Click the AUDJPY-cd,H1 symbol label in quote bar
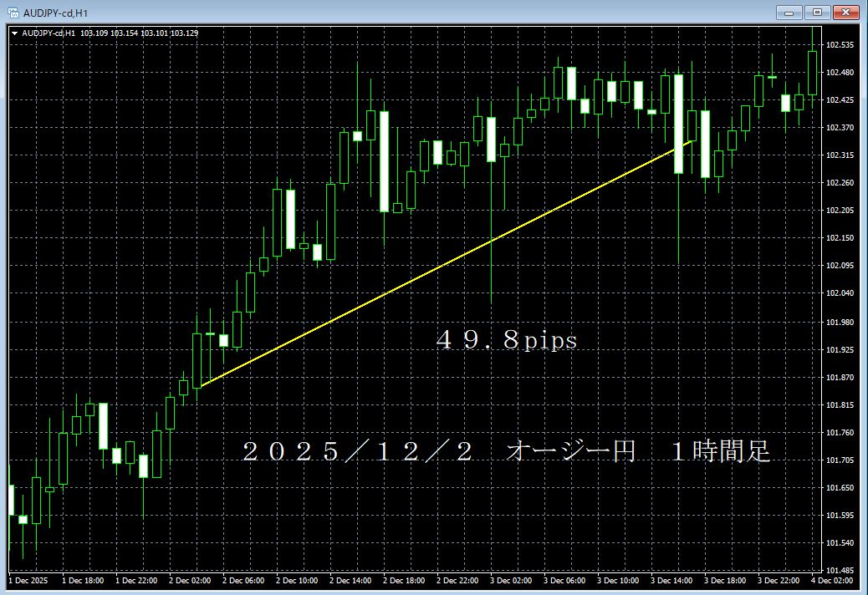This screenshot has width=868, height=595. 50,31
